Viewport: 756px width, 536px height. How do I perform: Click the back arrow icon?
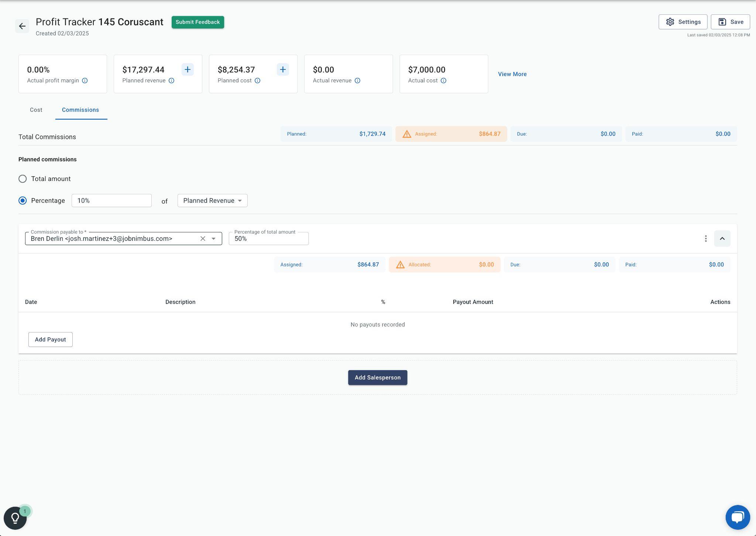point(22,26)
